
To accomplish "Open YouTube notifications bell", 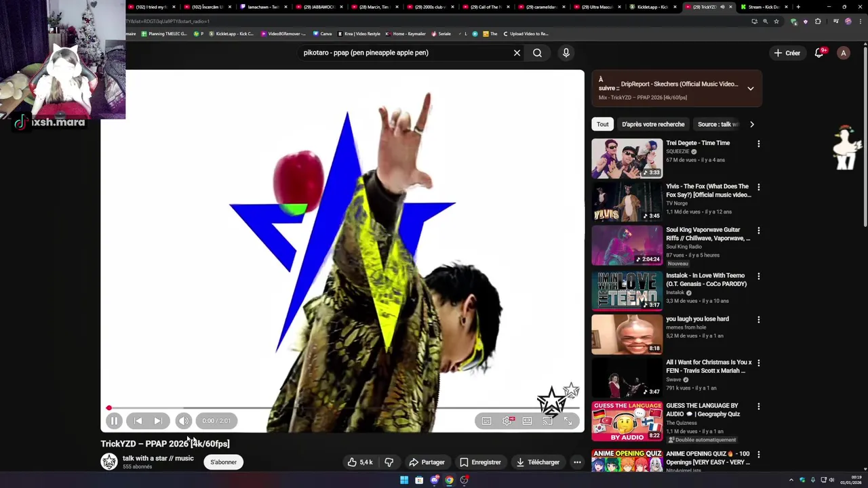I will click(x=819, y=53).
